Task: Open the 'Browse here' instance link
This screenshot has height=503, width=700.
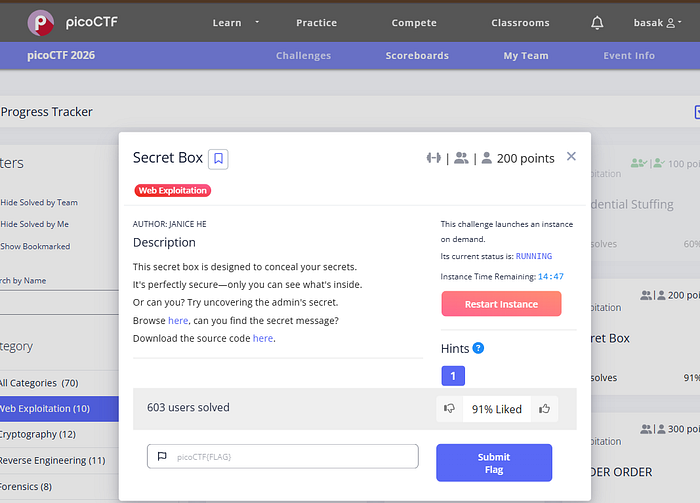Action: (x=178, y=320)
